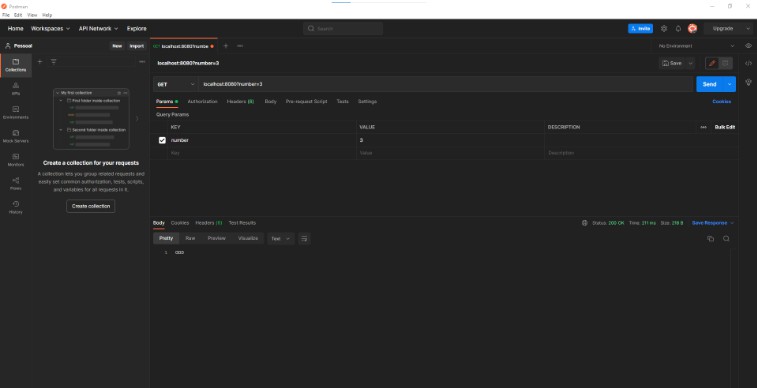The height and width of the screenshot is (388, 757).
Task: Switch to the edit pencil mode
Action: [x=712, y=63]
